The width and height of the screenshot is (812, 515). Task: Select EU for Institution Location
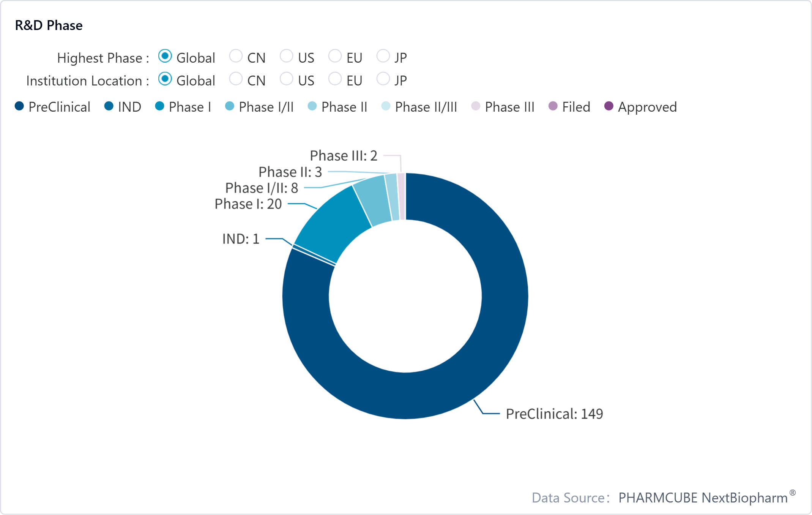tap(335, 79)
